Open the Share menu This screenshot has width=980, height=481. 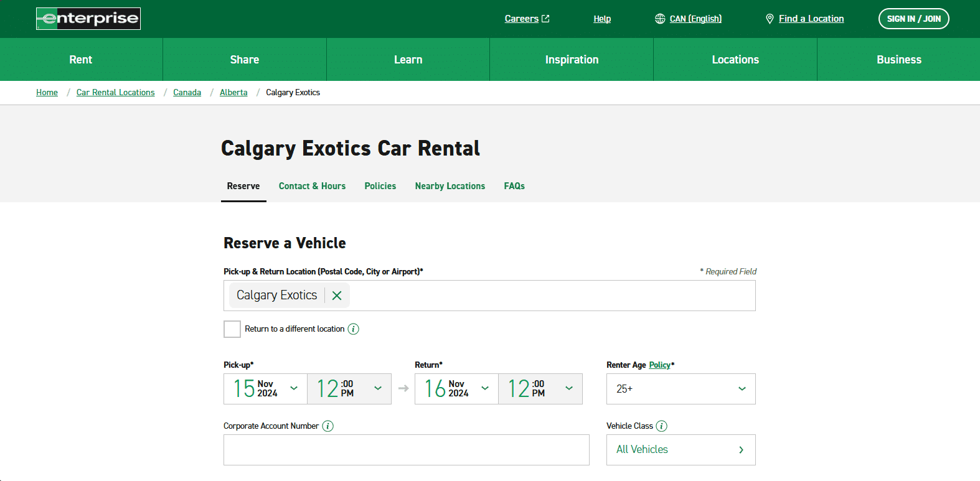tap(245, 60)
